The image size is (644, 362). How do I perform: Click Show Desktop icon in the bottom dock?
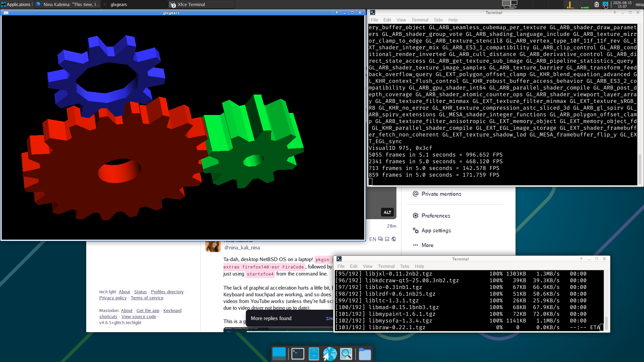(x=279, y=354)
